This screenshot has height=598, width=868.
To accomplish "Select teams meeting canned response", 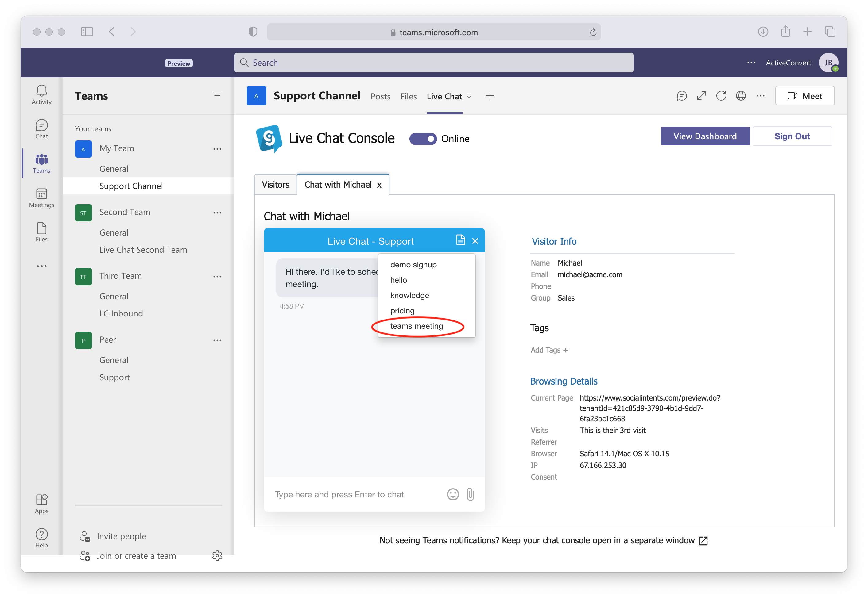I will pos(416,326).
